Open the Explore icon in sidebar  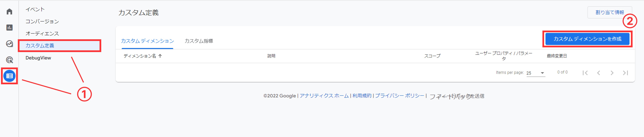coord(9,44)
